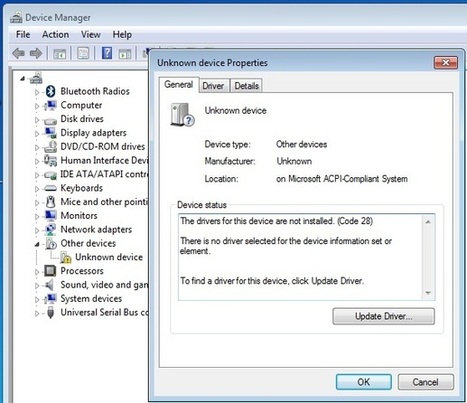Open the View menu
Screen dimensions: 467x403
click(x=90, y=35)
